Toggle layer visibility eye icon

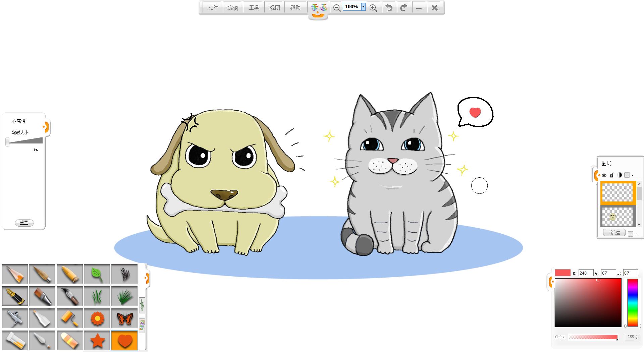[604, 175]
